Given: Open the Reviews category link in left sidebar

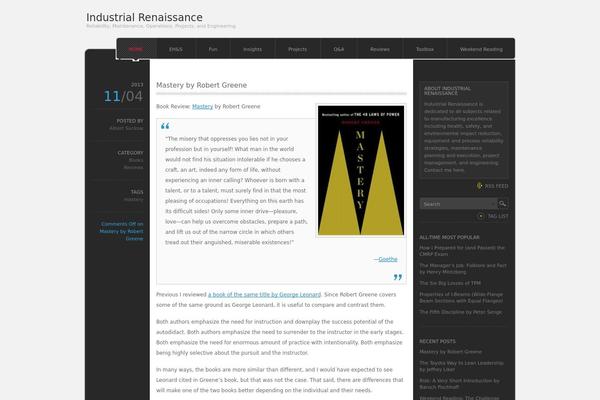Looking at the screenshot, I should [133, 167].
